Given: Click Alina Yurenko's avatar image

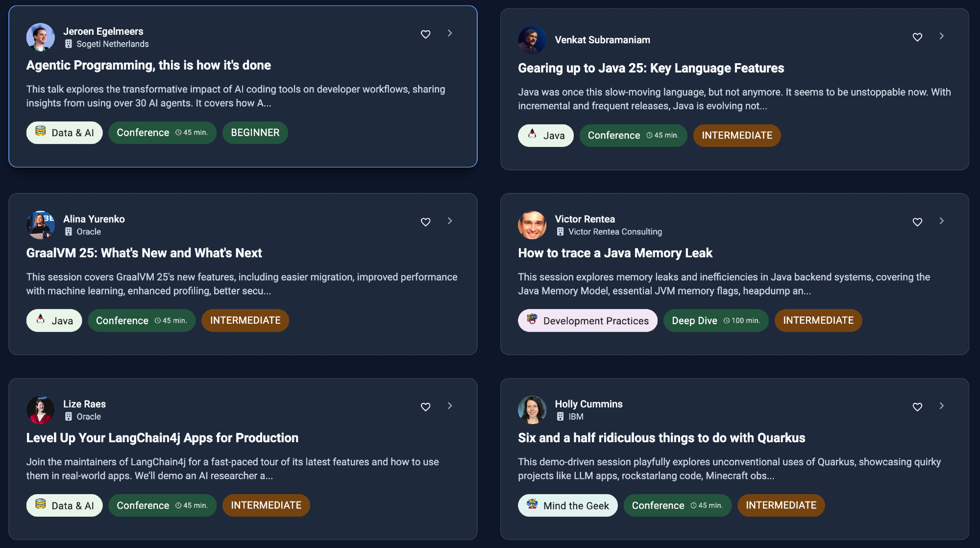Looking at the screenshot, I should (x=40, y=225).
